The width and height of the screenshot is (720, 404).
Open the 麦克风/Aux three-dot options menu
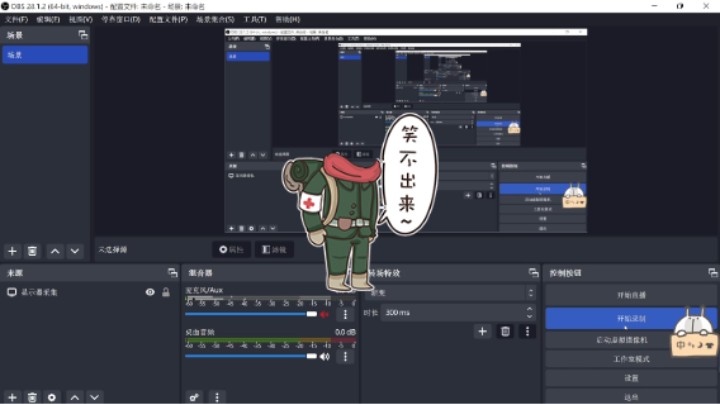pos(345,314)
